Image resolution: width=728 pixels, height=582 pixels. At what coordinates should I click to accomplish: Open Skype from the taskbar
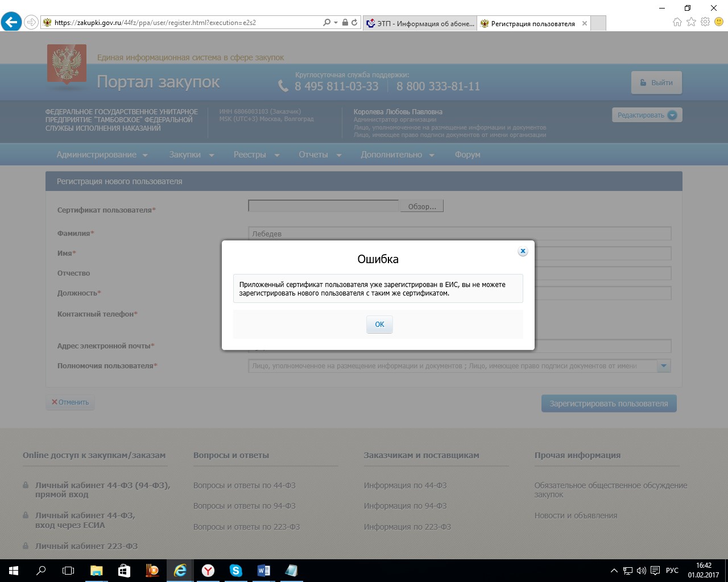click(x=236, y=571)
